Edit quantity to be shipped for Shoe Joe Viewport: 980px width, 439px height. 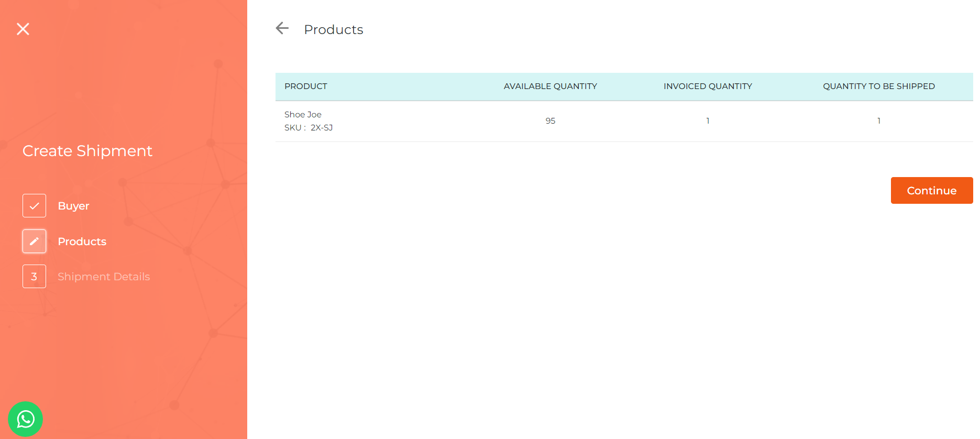[x=879, y=121]
